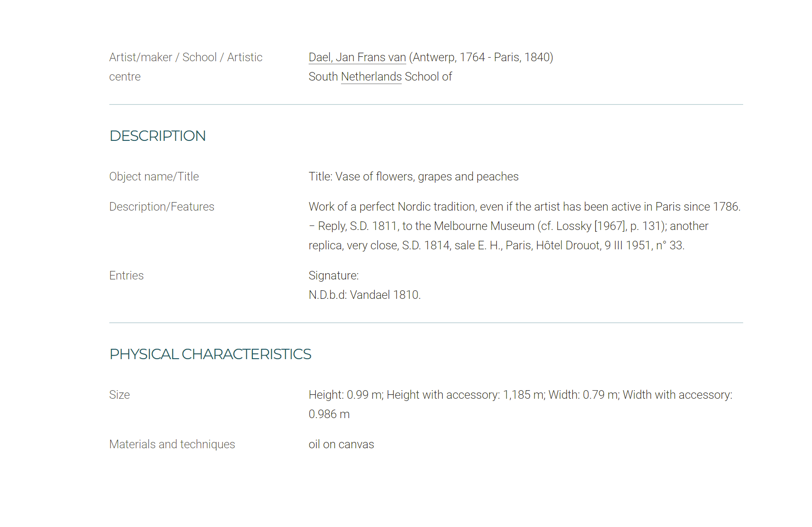Click the Signature: text
Image resolution: width=812 pixels, height=527 pixels.
click(x=333, y=275)
